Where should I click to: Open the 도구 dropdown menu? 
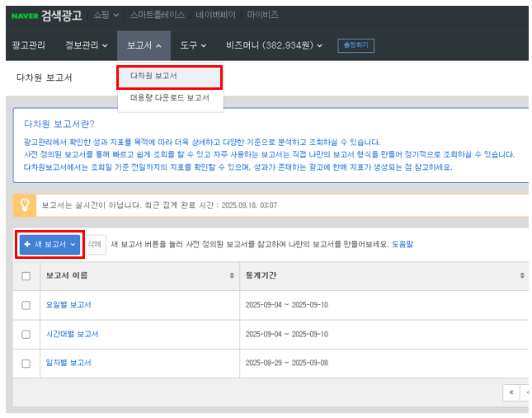(193, 45)
